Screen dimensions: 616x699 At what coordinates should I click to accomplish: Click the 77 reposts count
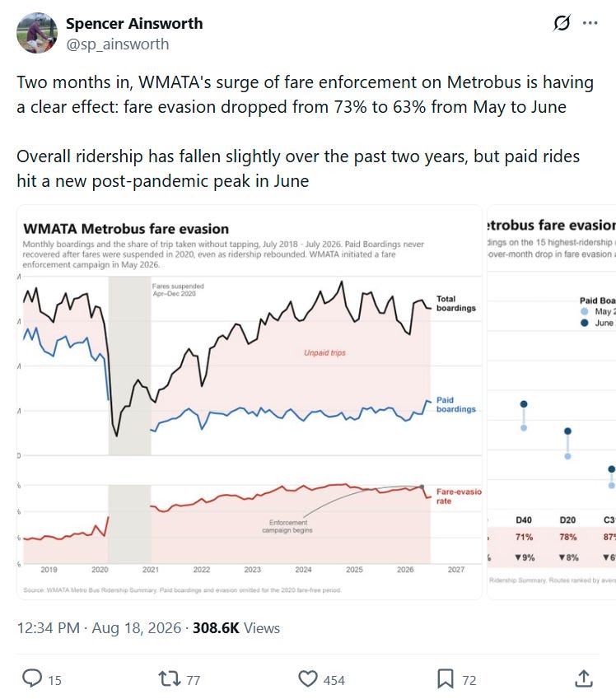click(194, 680)
